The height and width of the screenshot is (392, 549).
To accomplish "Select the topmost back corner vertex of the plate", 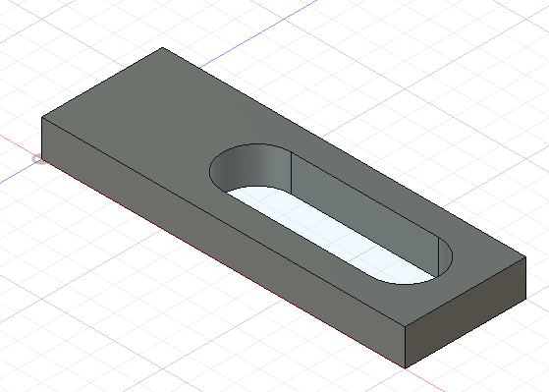I will coord(162,47).
